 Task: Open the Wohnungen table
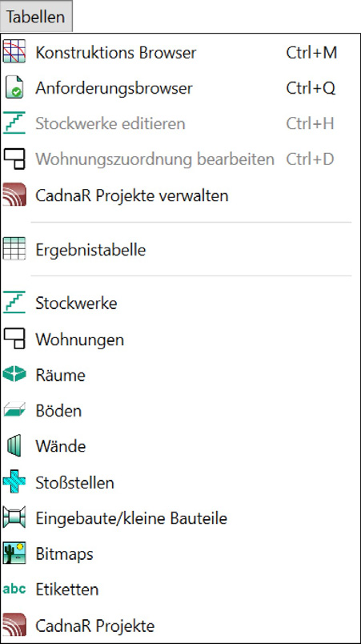coord(181,340)
